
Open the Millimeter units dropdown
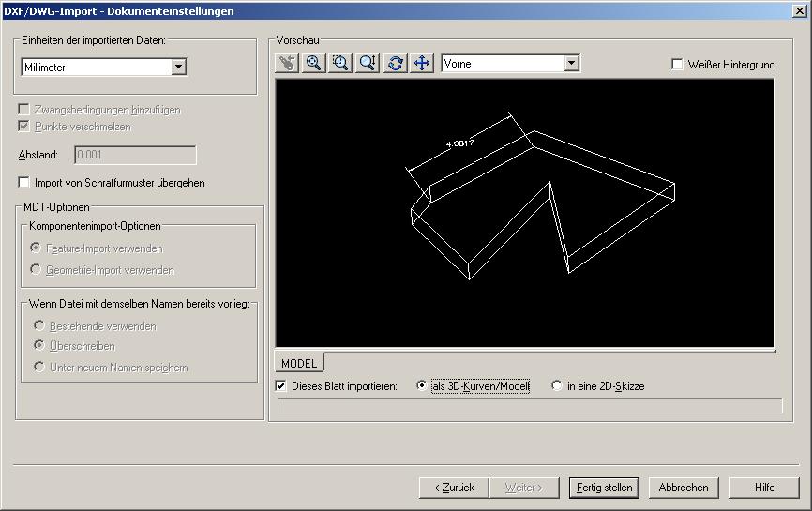point(179,67)
